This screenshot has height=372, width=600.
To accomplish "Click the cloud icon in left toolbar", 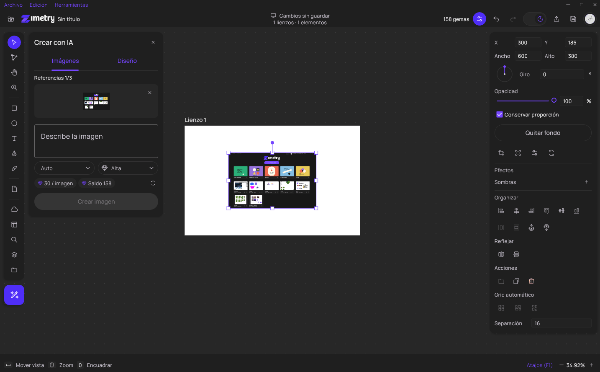I will 14,209.
